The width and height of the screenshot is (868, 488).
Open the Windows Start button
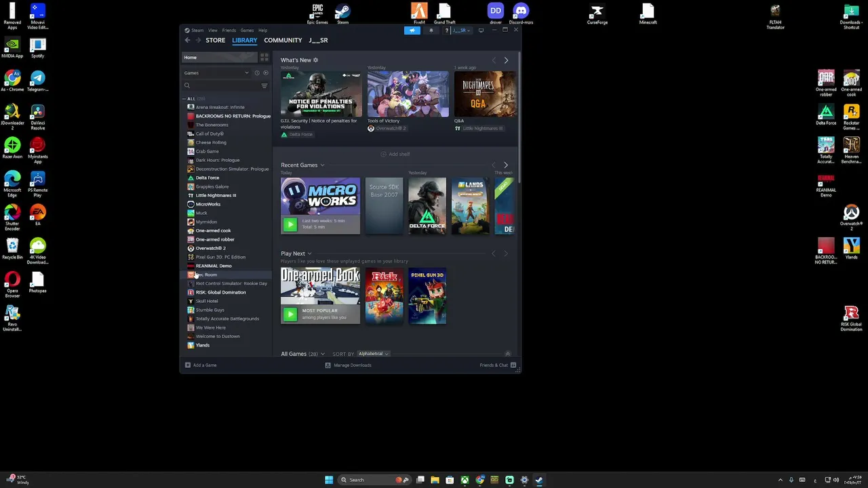pos(329,480)
